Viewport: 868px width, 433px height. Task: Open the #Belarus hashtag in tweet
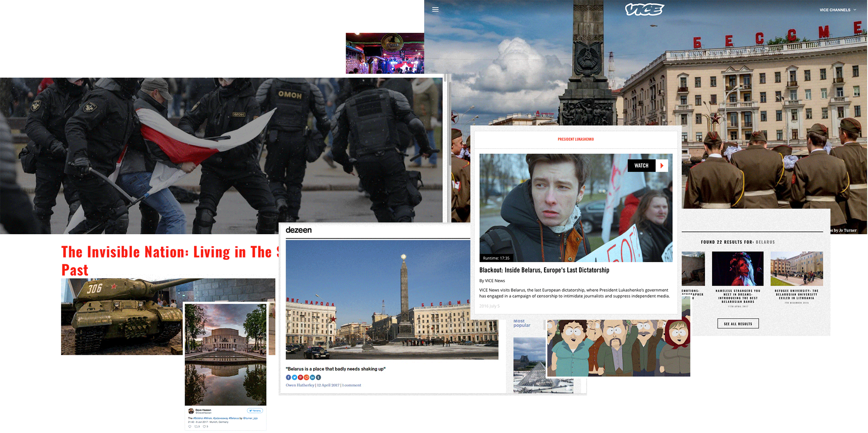pos(234,418)
